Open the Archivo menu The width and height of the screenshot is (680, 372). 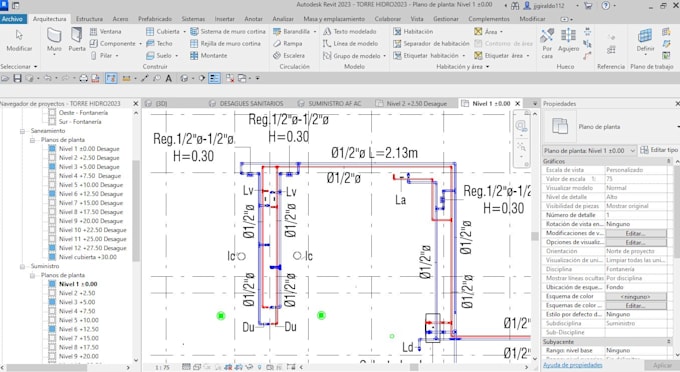(x=12, y=19)
